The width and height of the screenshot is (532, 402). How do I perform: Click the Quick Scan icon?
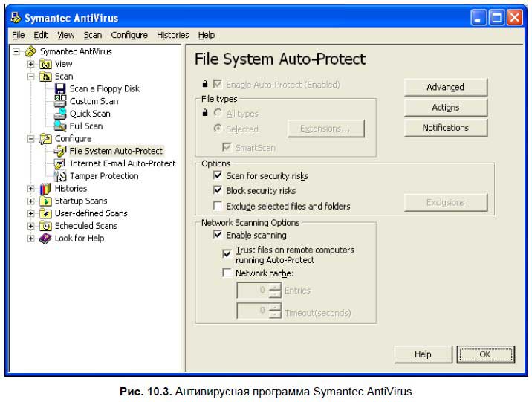click(x=60, y=114)
